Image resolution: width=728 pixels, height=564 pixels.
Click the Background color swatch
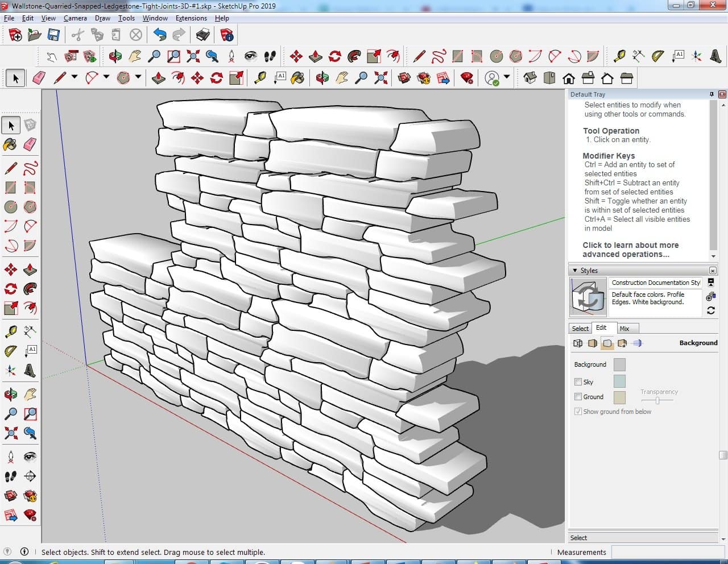(619, 364)
